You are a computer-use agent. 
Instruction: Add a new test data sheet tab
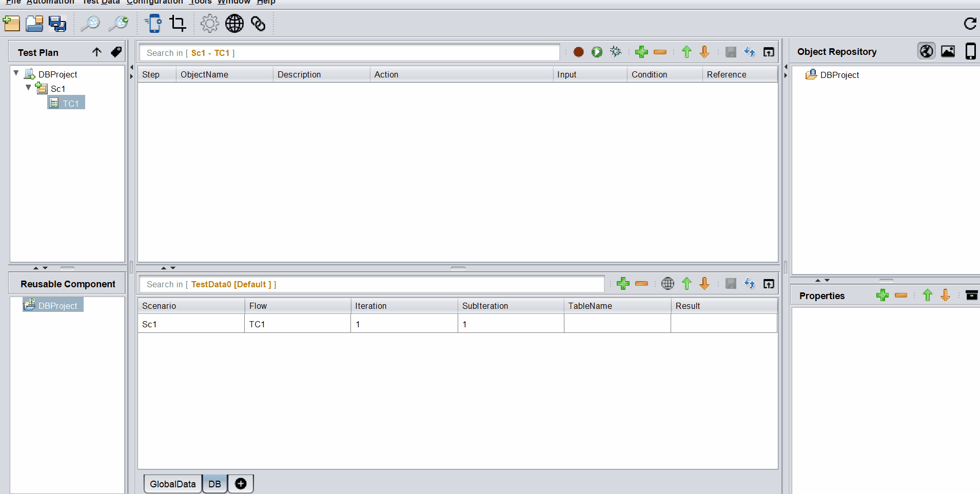(241, 484)
